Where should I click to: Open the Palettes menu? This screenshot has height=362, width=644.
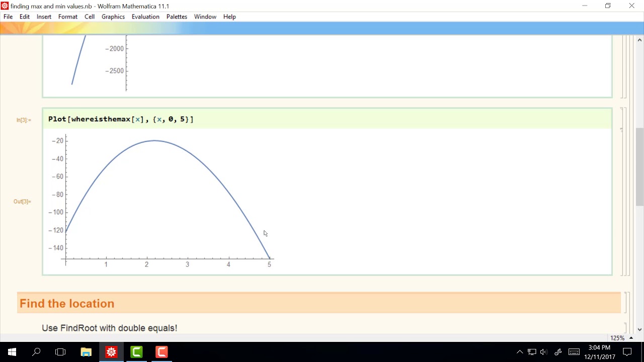177,17
